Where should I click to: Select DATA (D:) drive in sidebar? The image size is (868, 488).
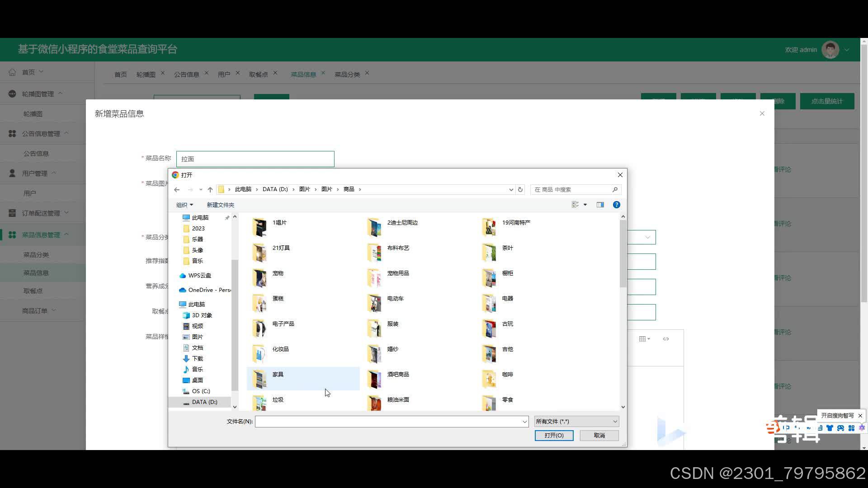204,402
